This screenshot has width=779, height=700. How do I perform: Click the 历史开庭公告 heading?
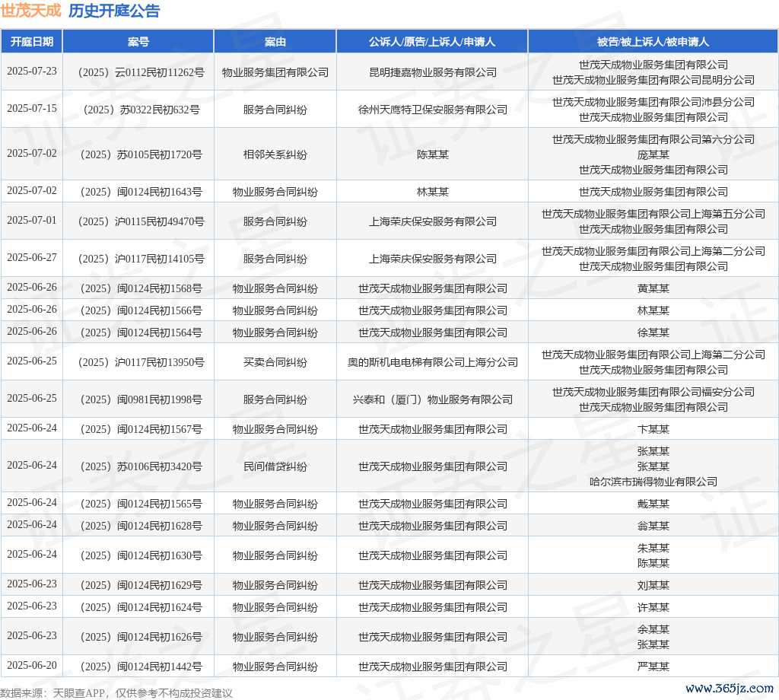(x=114, y=11)
